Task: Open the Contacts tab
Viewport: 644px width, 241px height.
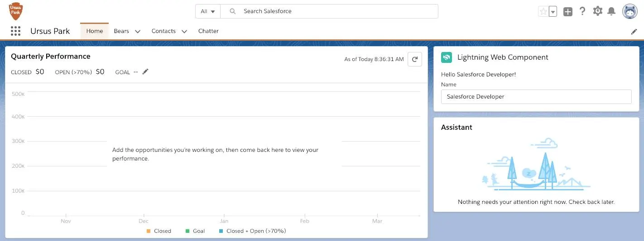Action: pos(163,31)
